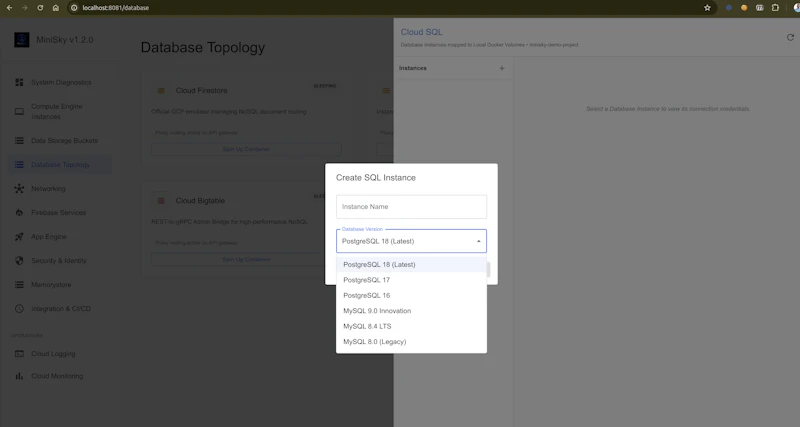Select PostgreSQL 16 option
This screenshot has height=427, width=800.
click(x=411, y=295)
